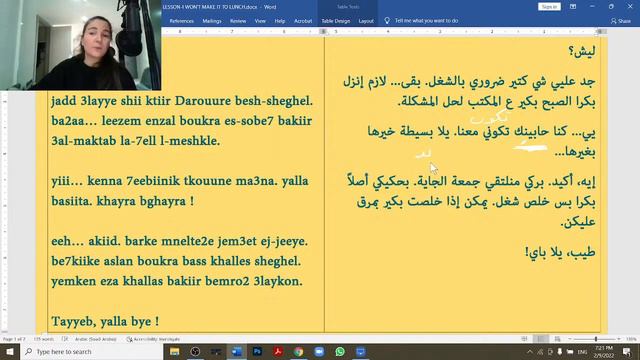Click webcam video thumbnail of presenter
This screenshot has height=360, width=640.
(80, 45)
